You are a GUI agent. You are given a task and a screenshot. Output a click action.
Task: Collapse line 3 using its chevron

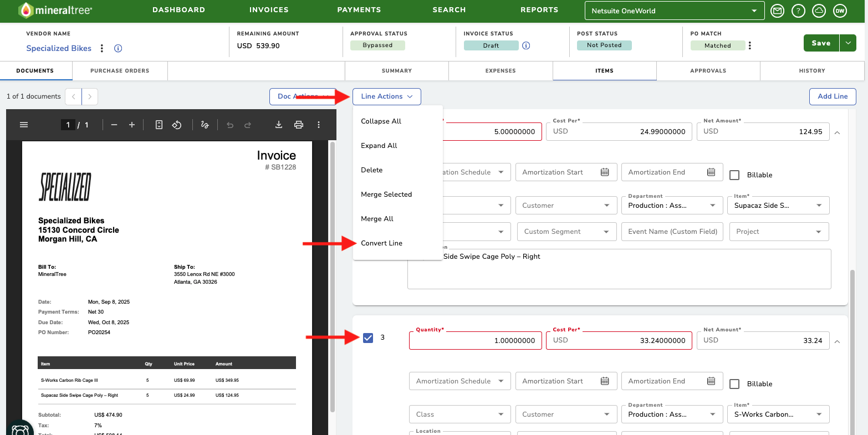click(837, 341)
